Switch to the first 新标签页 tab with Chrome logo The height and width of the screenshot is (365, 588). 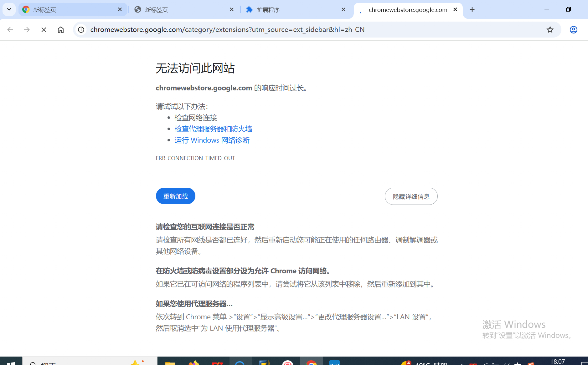coord(73,10)
